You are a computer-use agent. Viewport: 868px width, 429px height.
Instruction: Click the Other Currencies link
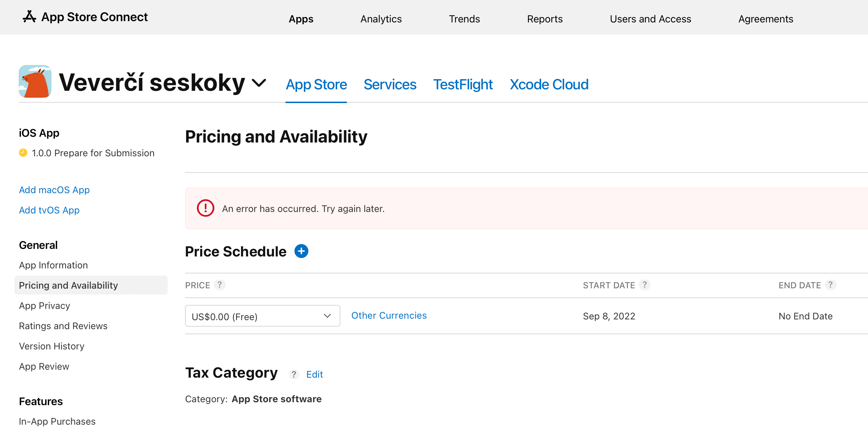click(x=389, y=315)
